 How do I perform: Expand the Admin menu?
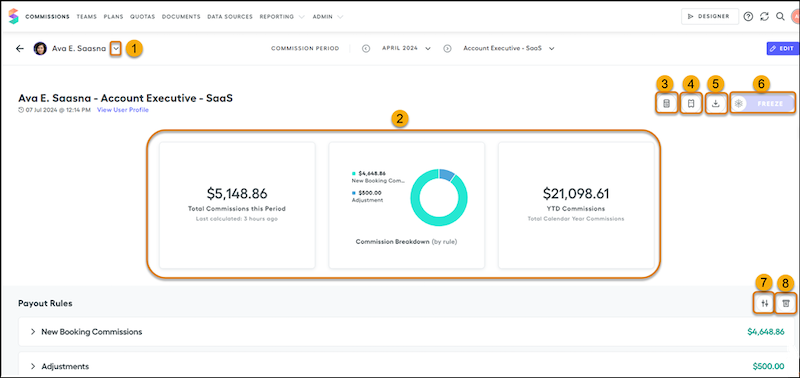click(328, 16)
